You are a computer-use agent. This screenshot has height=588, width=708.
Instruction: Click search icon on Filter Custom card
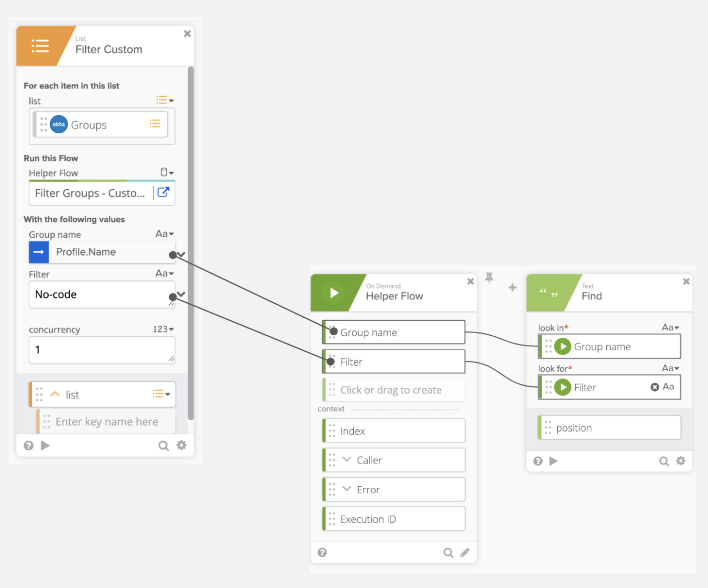pos(164,445)
